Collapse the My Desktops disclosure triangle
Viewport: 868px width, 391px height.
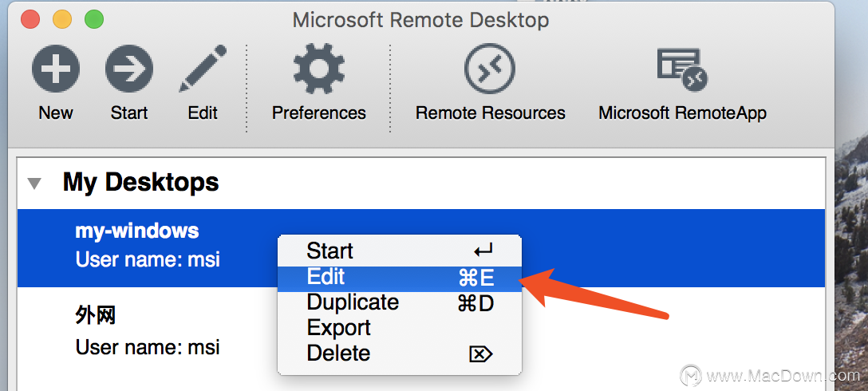pos(34,184)
